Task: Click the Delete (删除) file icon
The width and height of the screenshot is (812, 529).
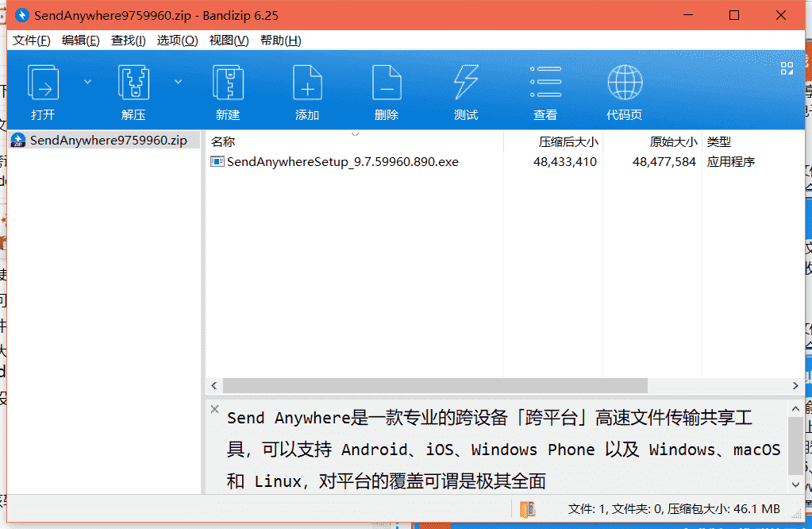Action: coord(387,83)
